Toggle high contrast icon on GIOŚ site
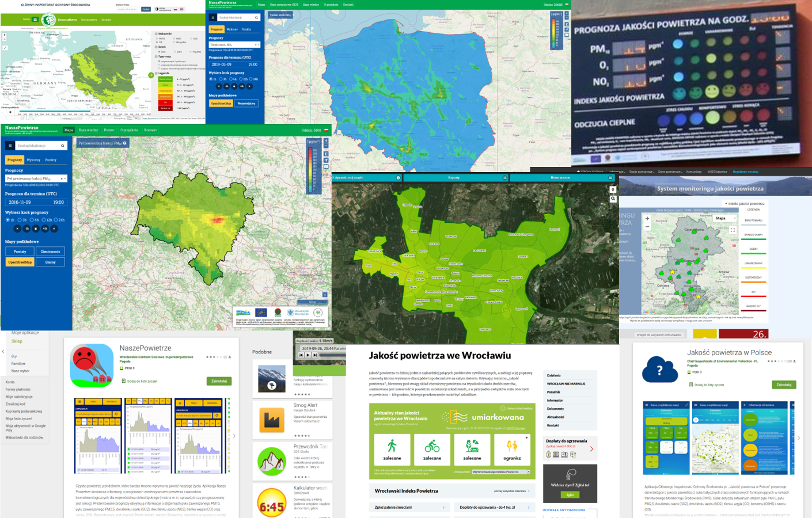812x518 pixels. [x=157, y=9]
